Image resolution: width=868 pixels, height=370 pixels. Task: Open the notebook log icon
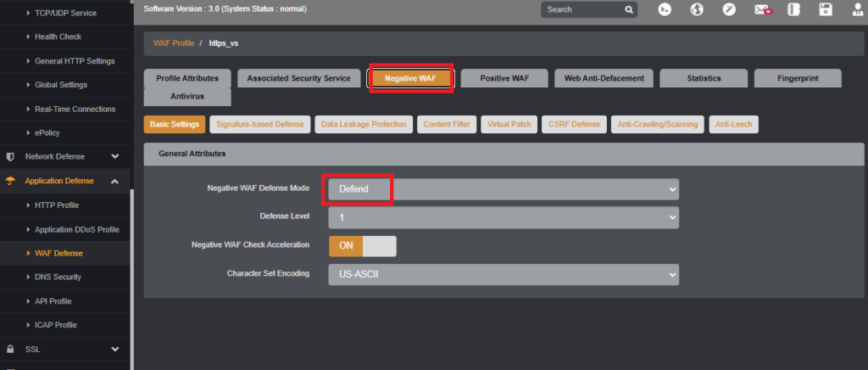(x=793, y=9)
